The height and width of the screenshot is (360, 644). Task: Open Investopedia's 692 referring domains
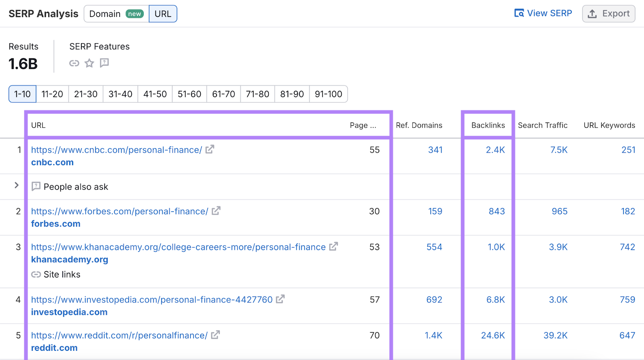point(434,300)
